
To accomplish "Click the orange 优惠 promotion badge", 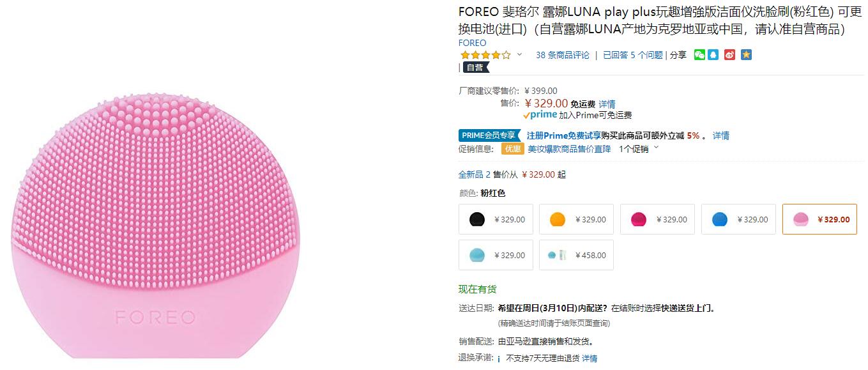I will 512,149.
